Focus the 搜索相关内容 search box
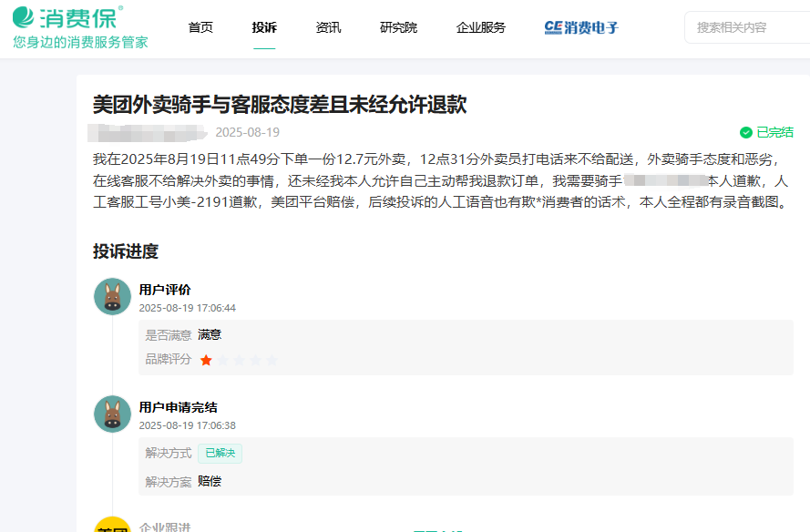Image resolution: width=810 pixels, height=532 pixels. coord(747,27)
